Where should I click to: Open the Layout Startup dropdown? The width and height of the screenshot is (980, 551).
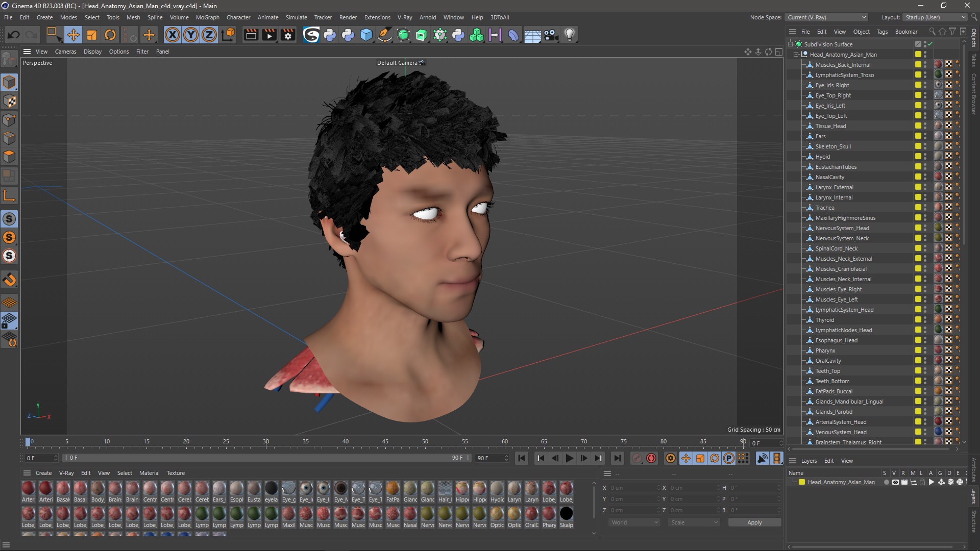coord(935,17)
